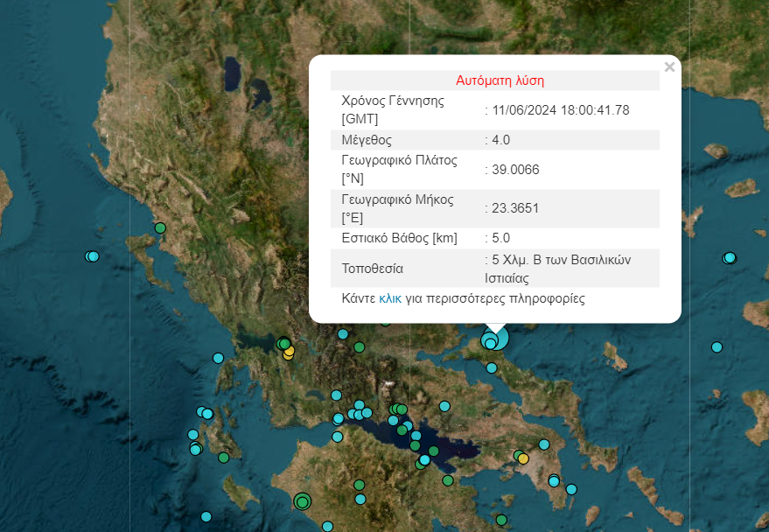
Task: Select the longitude value '23.3651'
Action: tap(515, 208)
